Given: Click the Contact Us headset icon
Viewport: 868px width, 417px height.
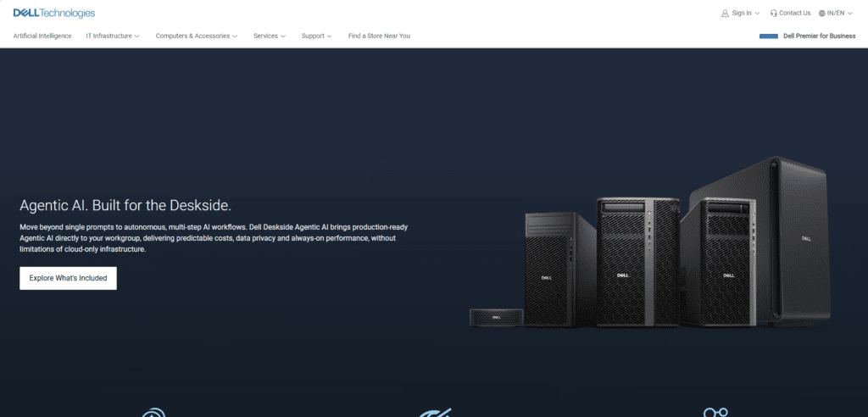Looking at the screenshot, I should coord(773,14).
